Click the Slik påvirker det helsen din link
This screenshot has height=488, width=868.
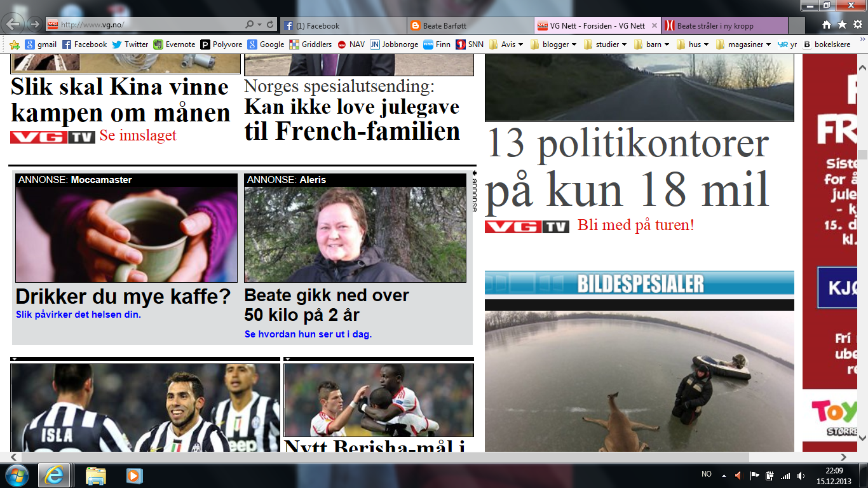pyautogui.click(x=78, y=315)
